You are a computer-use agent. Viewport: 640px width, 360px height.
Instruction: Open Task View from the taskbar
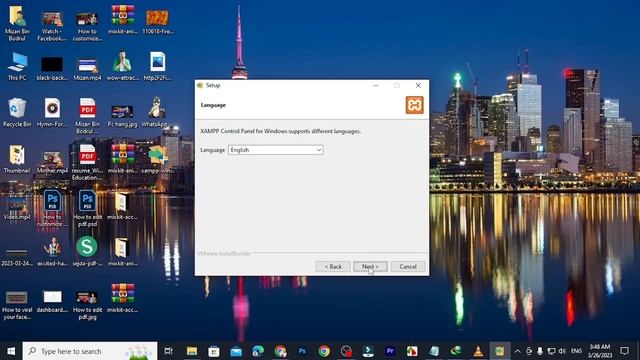pos(168,351)
